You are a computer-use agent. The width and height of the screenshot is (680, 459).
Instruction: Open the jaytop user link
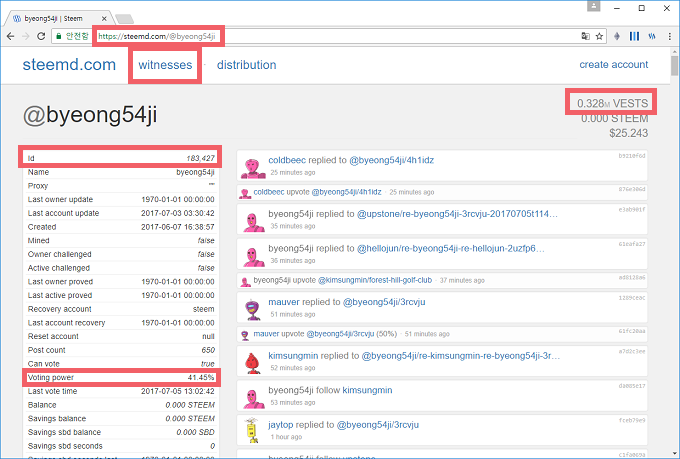[x=281, y=425]
